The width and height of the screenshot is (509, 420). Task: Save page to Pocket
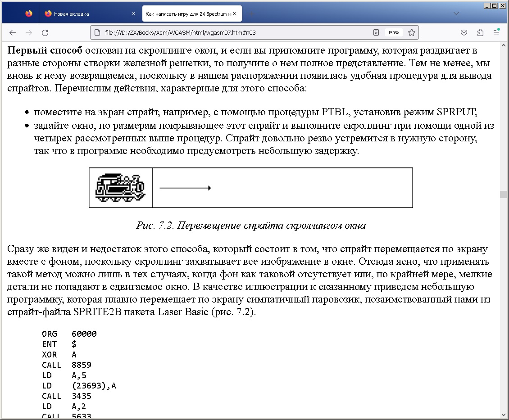click(464, 32)
